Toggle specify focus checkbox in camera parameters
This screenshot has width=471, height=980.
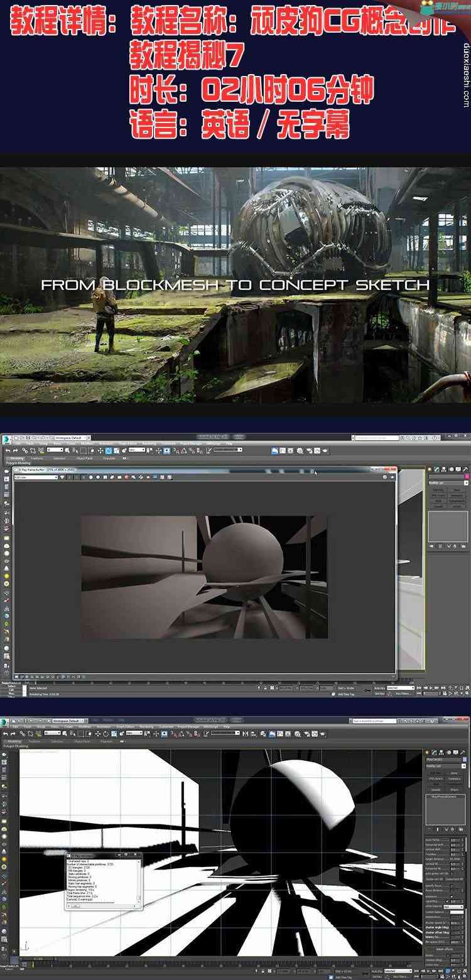[x=451, y=886]
